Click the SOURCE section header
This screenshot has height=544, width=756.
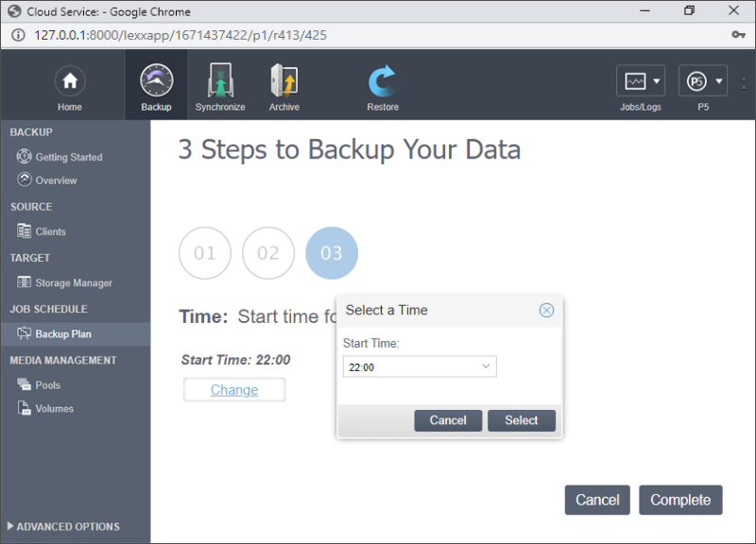pyautogui.click(x=31, y=207)
